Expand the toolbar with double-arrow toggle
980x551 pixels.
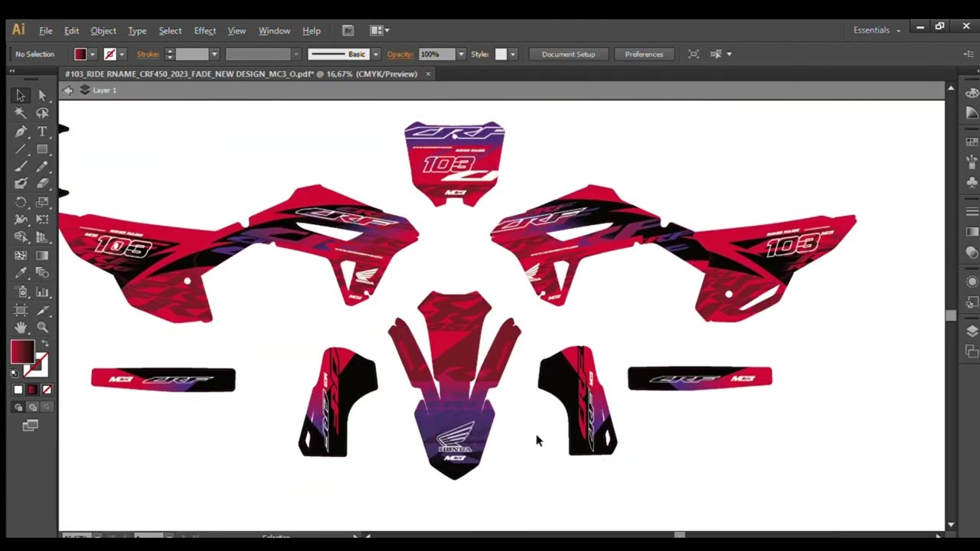pos(12,70)
